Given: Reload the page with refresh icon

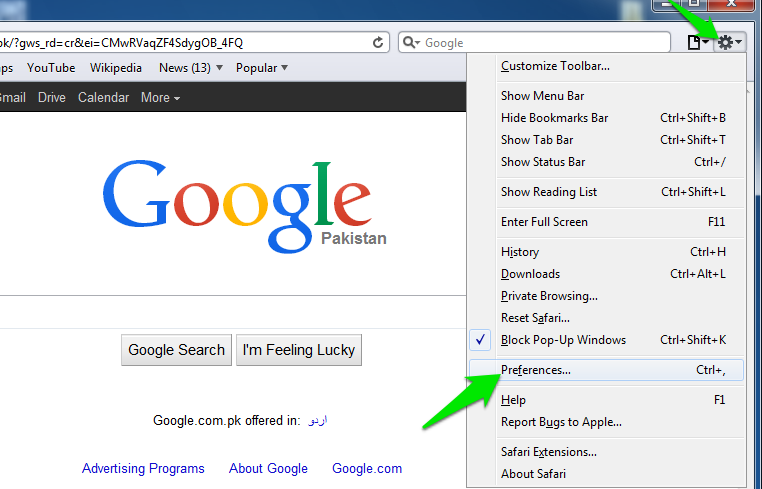Looking at the screenshot, I should (378, 43).
